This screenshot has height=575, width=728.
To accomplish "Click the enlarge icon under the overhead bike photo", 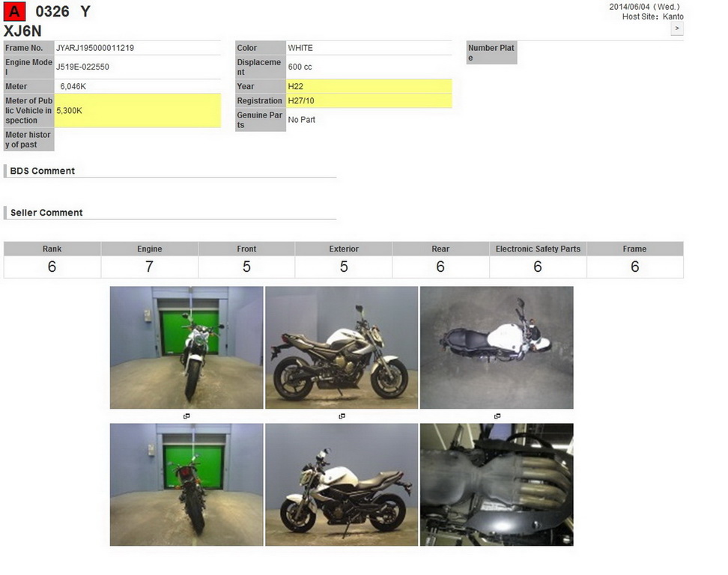I will pyautogui.click(x=497, y=416).
